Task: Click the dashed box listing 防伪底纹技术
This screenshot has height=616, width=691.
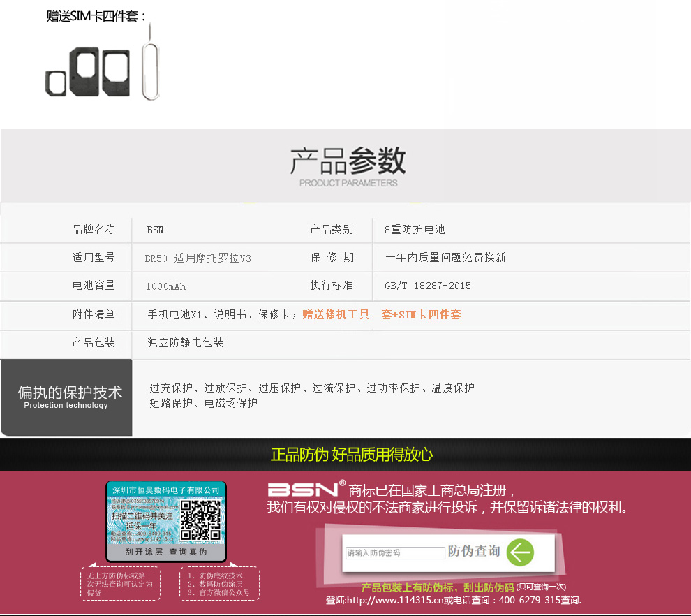Action: 219,584
